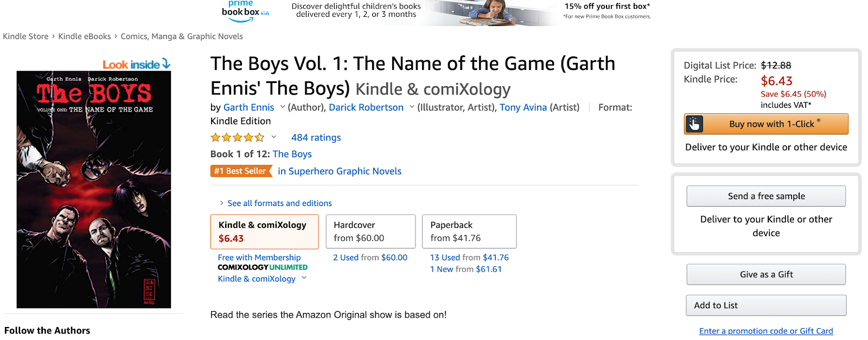The height and width of the screenshot is (340, 868).
Task: Select the Kindle & comiXology format tab
Action: [264, 232]
